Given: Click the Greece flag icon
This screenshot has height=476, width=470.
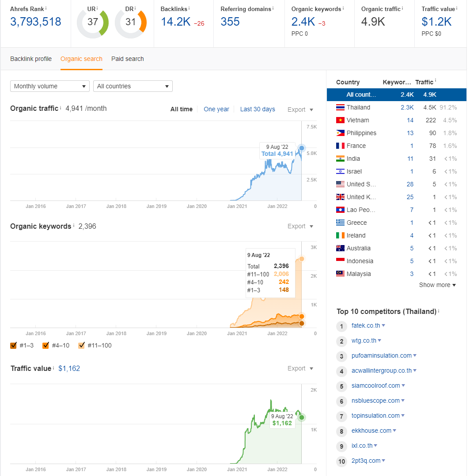Looking at the screenshot, I should point(340,223).
